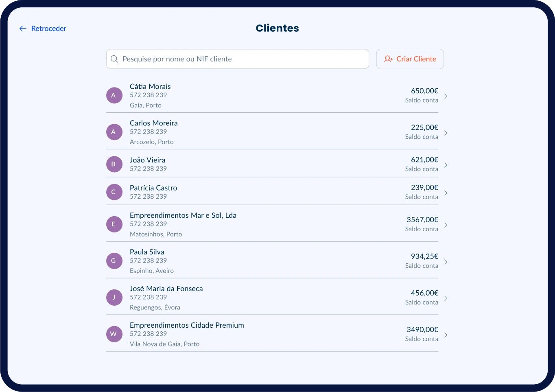Viewport: 555px width, 392px height.
Task: Select the purple B avatar for João Vieira
Action: click(114, 164)
